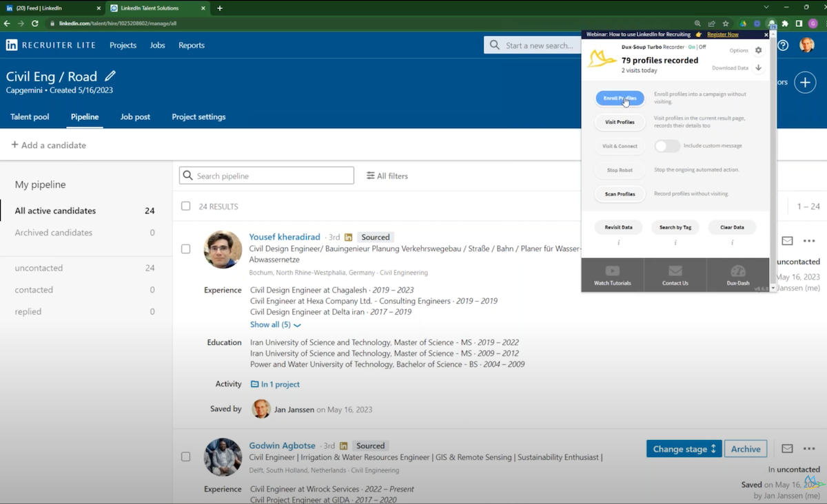Bookmark this page with star icon
The image size is (827, 504).
pos(726,23)
